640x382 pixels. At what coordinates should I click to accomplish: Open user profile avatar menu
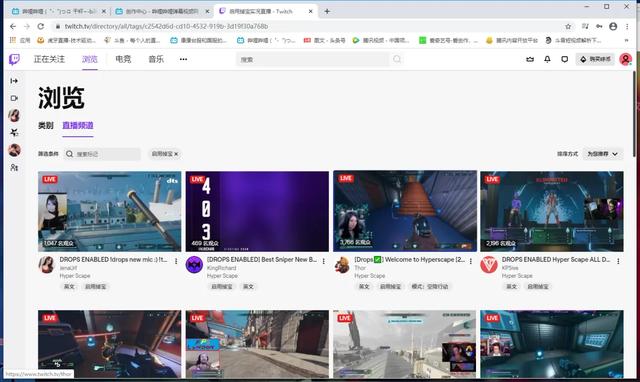[625, 60]
